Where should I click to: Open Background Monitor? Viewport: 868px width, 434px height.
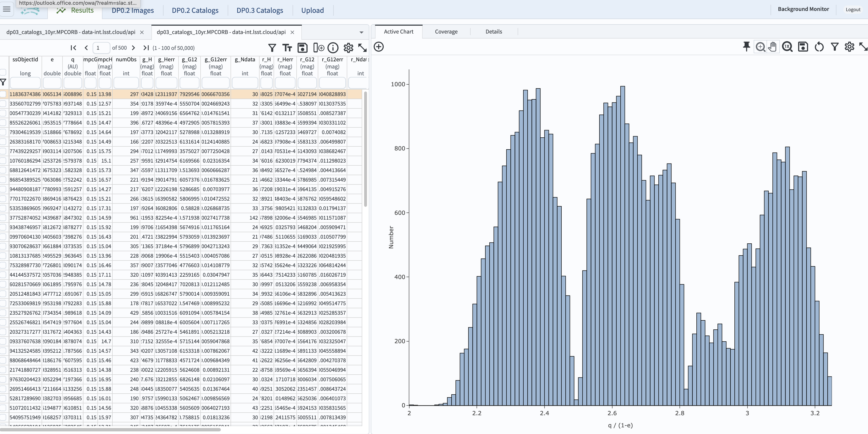point(803,9)
